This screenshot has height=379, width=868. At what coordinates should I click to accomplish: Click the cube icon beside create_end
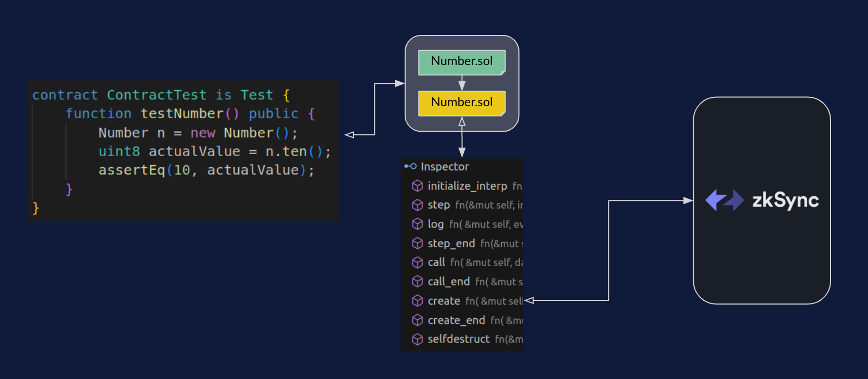[417, 320]
